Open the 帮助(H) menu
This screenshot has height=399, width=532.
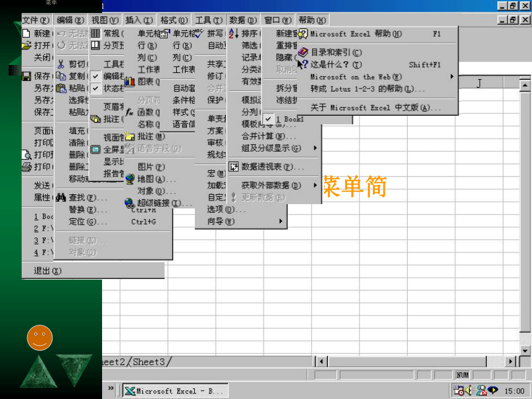(312, 20)
